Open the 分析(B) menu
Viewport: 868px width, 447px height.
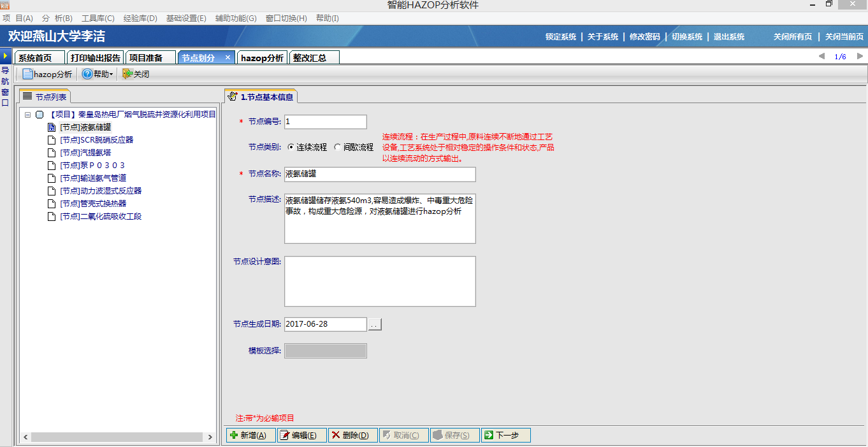click(x=57, y=18)
